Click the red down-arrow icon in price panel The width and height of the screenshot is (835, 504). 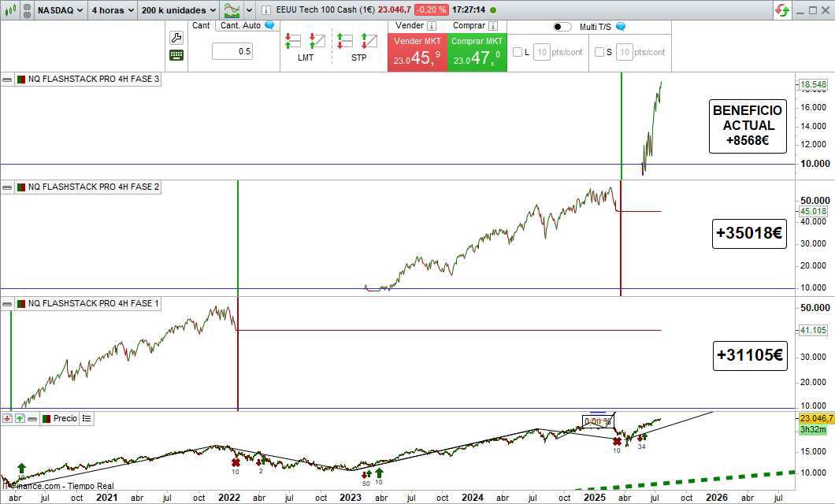point(7,419)
